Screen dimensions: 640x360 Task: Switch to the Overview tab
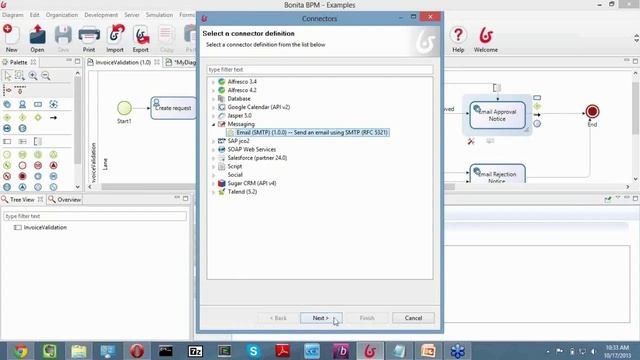pyautogui.click(x=65, y=200)
